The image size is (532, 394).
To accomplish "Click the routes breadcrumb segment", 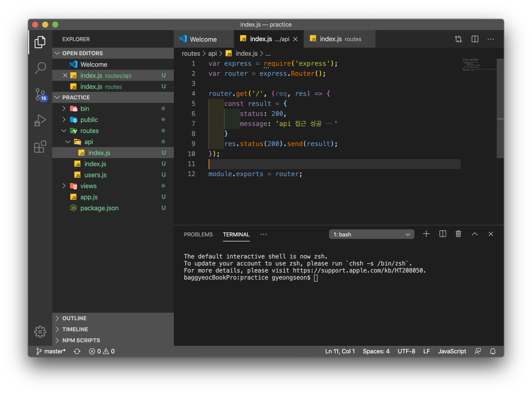I will coord(191,54).
